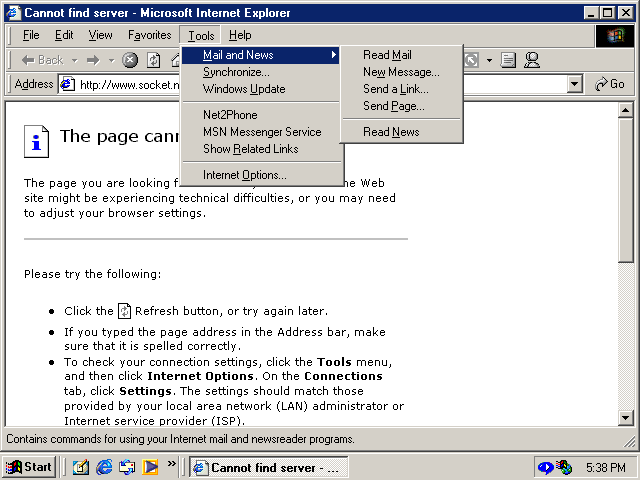Click the blue messenger tray icon
The height and width of the screenshot is (480, 640).
click(x=546, y=467)
